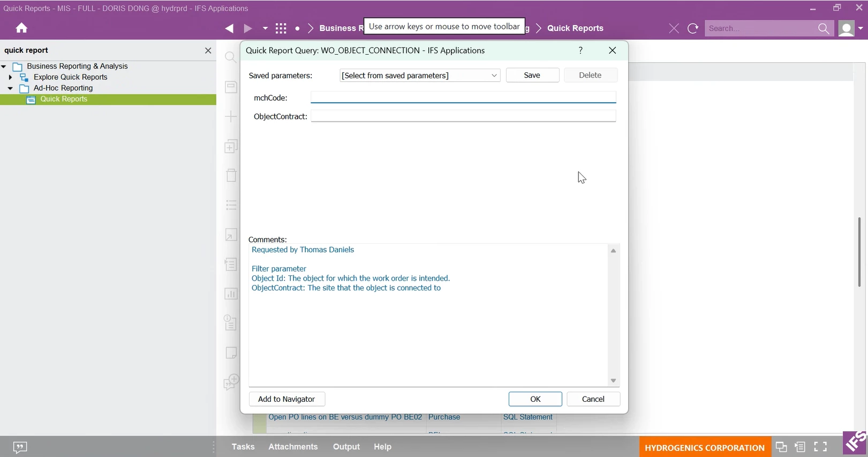Click the sidebar save icon
868x457 pixels.
coord(231,87)
